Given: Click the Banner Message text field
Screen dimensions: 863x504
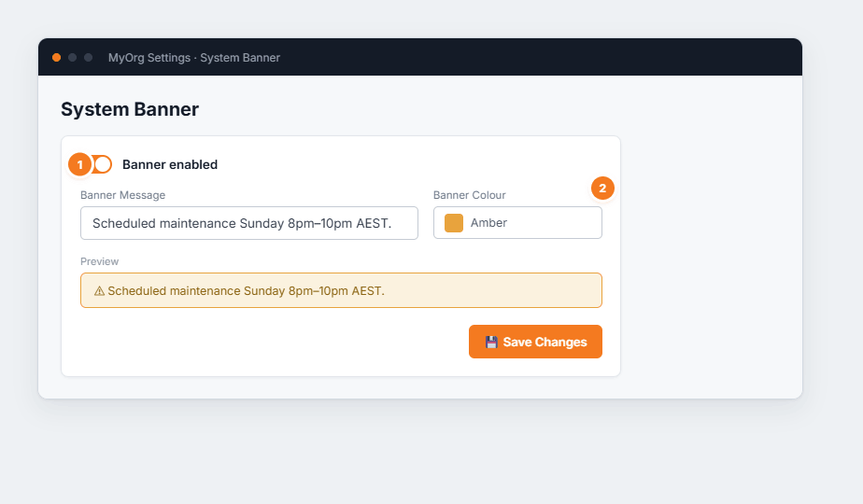Looking at the screenshot, I should (249, 223).
